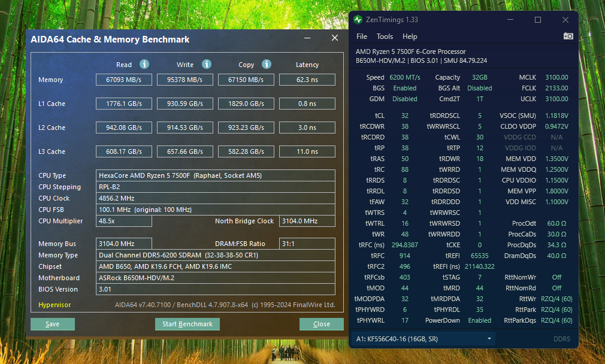
Task: Click CPU Multiplier field 48.5x
Action: click(x=124, y=221)
